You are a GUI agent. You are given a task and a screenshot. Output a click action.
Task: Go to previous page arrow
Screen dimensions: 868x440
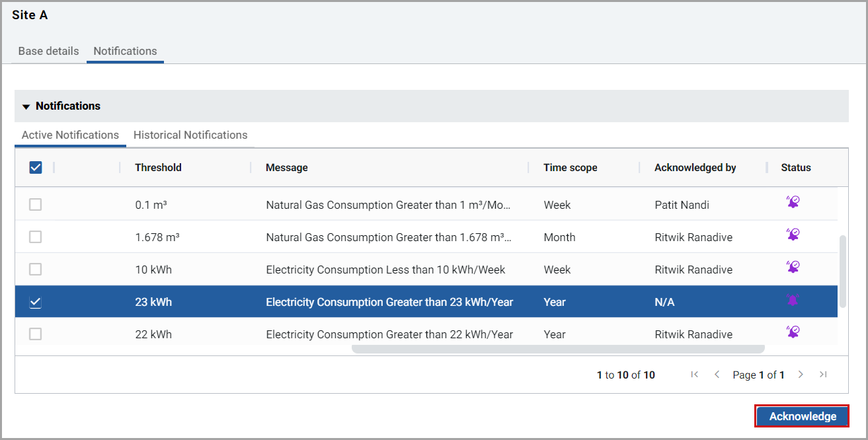point(717,375)
